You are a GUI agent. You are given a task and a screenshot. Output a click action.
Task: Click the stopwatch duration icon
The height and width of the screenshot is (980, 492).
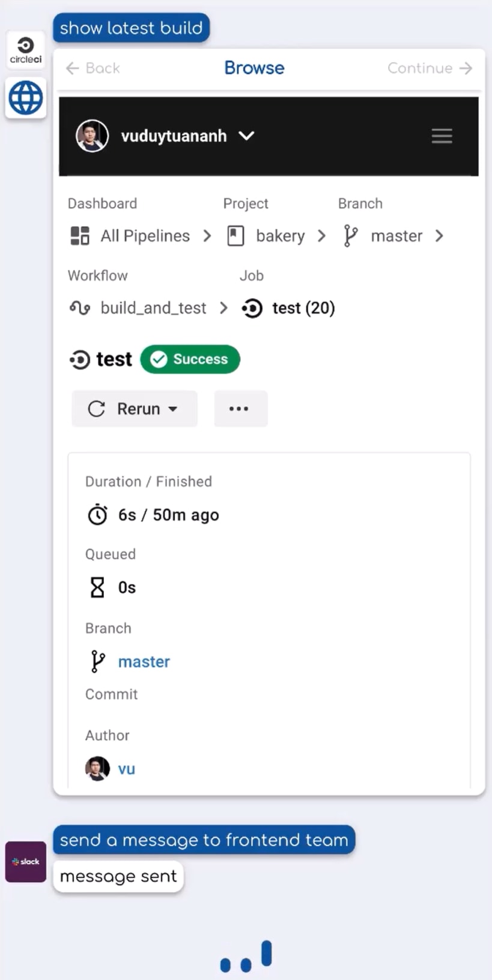97,515
